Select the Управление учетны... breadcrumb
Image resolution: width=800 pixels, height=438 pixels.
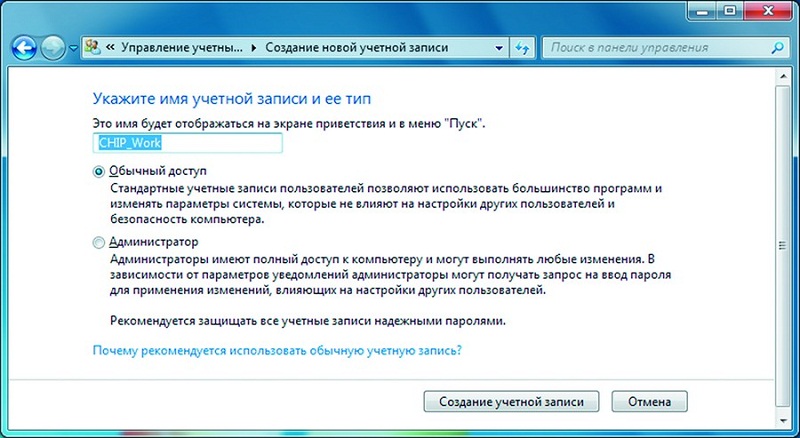pyautogui.click(x=182, y=48)
